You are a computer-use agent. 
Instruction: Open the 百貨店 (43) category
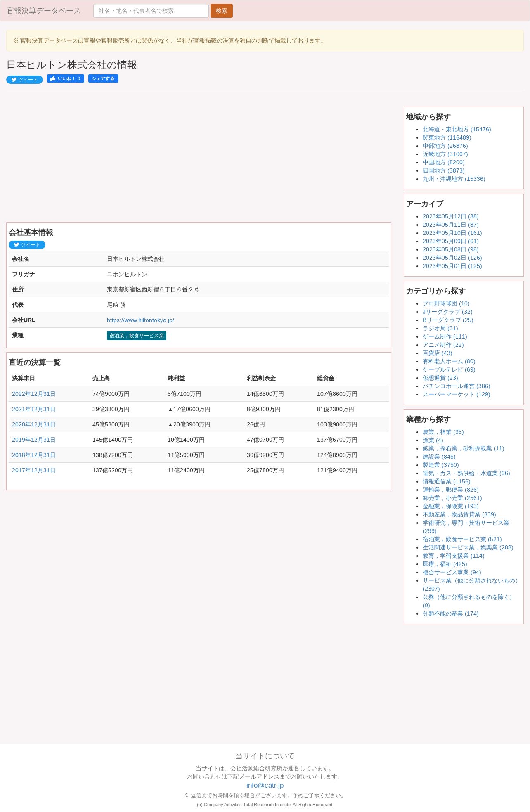pos(437,353)
